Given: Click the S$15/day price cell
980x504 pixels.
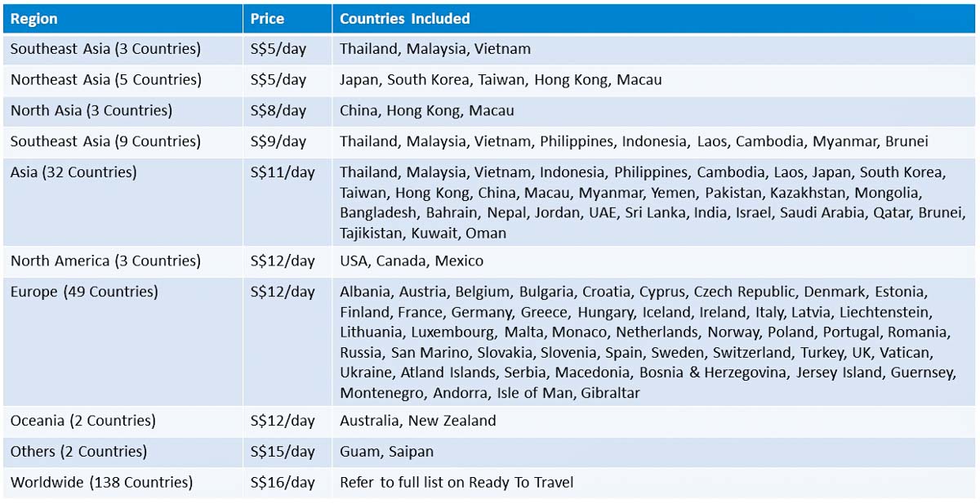Looking at the screenshot, I should click(287, 452).
